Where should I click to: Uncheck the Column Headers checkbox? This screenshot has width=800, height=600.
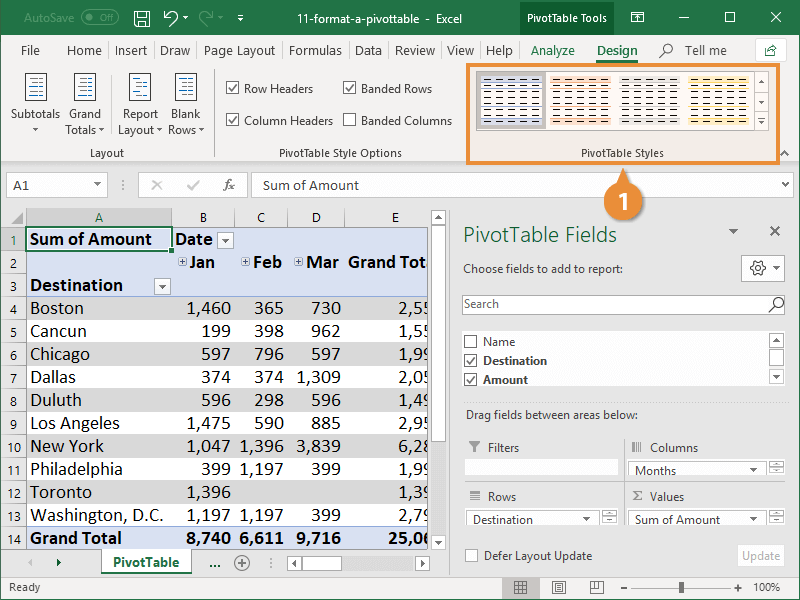[x=233, y=120]
